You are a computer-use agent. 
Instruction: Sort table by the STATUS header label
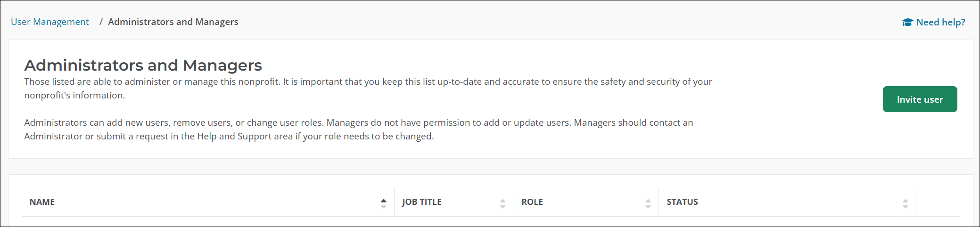(x=682, y=202)
